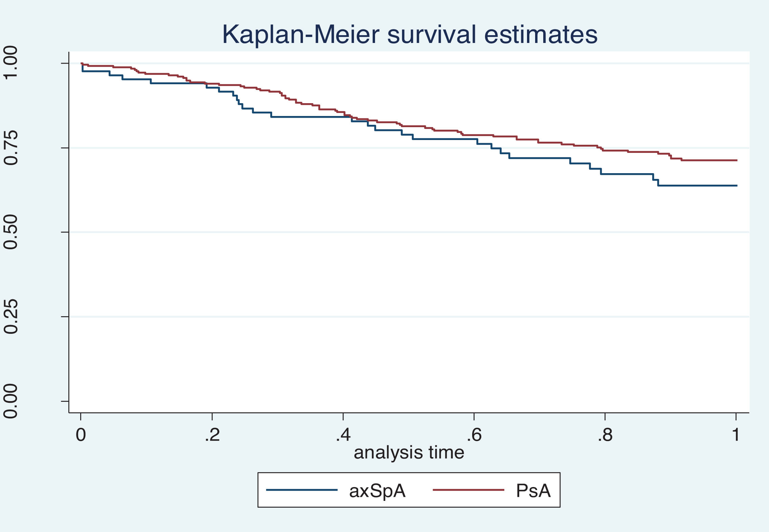Click the red PsA legend line sample
769x532 pixels.
pos(468,490)
